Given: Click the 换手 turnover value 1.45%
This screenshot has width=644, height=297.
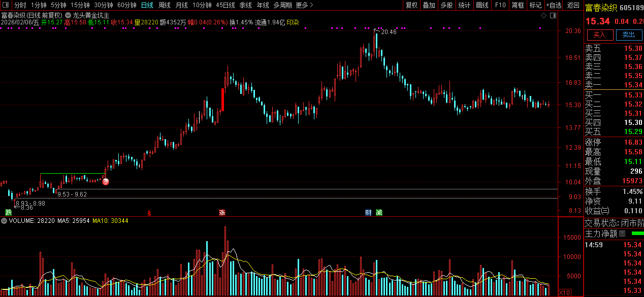Looking at the screenshot, I should pyautogui.click(x=632, y=191).
